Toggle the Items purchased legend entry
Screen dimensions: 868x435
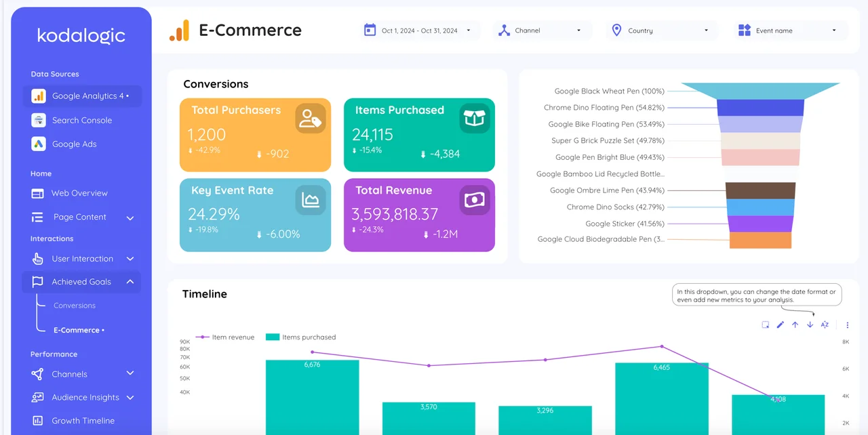[301, 337]
